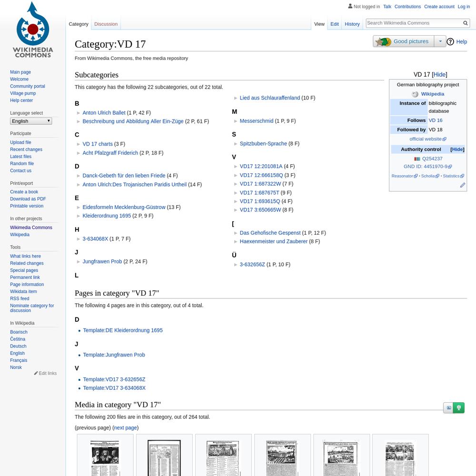Open the Good pictures dropdown arrow
The image size is (476, 476).
pos(440,41)
